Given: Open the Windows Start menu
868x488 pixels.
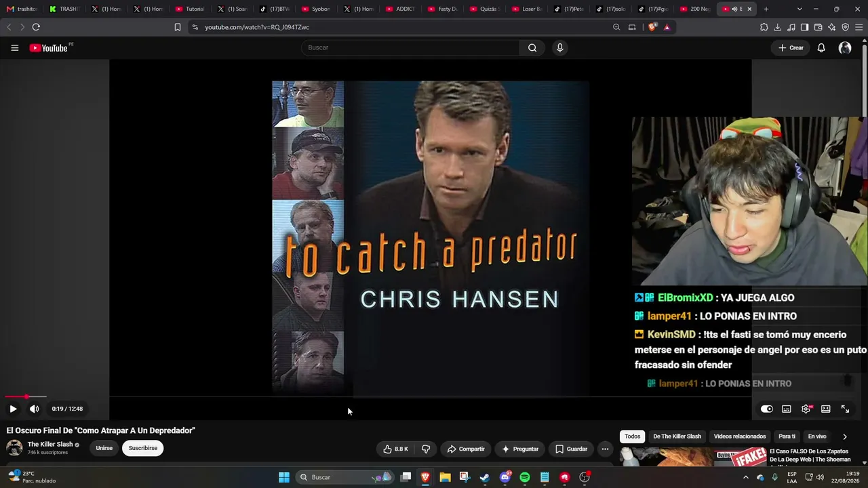Looking at the screenshot, I should (284, 477).
